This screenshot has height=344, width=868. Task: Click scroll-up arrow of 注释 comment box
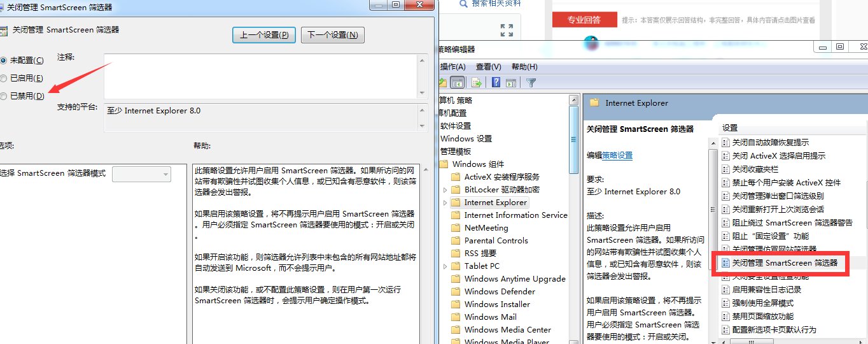point(423,60)
